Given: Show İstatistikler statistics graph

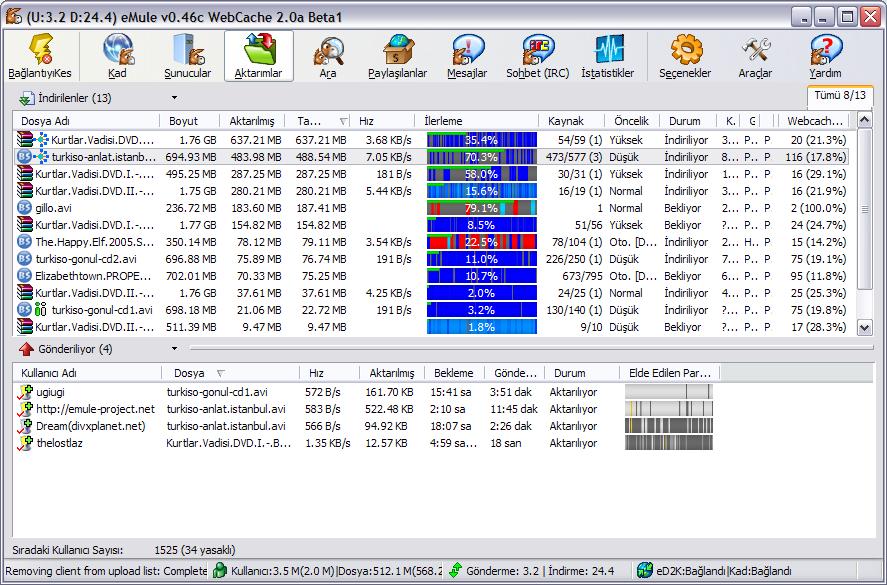Looking at the screenshot, I should pyautogui.click(x=608, y=56).
